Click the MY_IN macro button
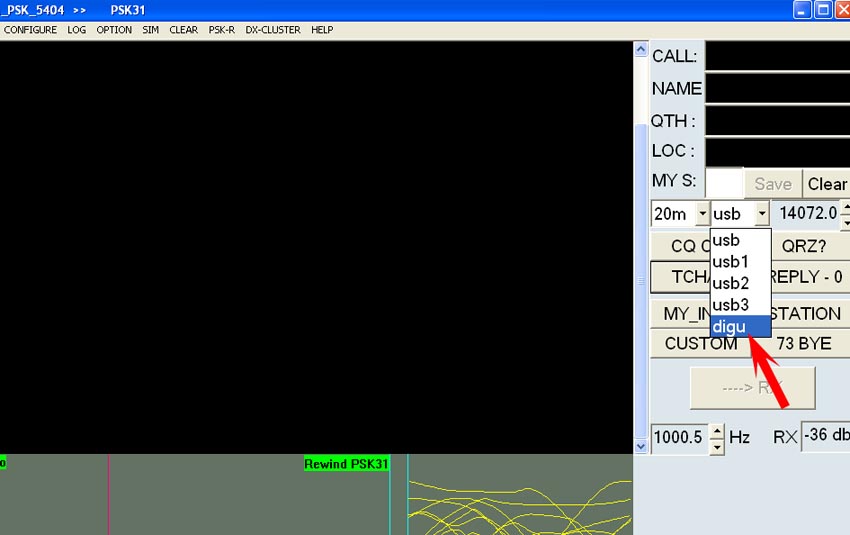This screenshot has height=535, width=850. [x=681, y=313]
